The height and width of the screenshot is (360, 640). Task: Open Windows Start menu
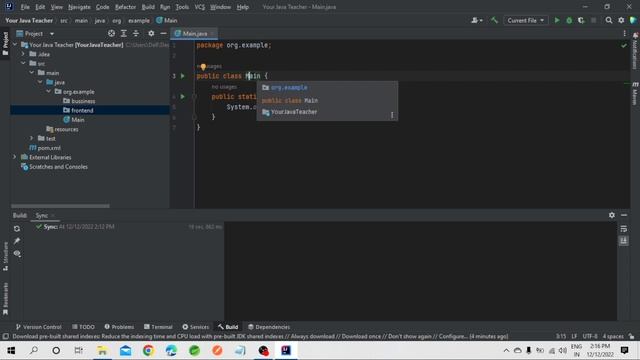pyautogui.click(x=11, y=350)
